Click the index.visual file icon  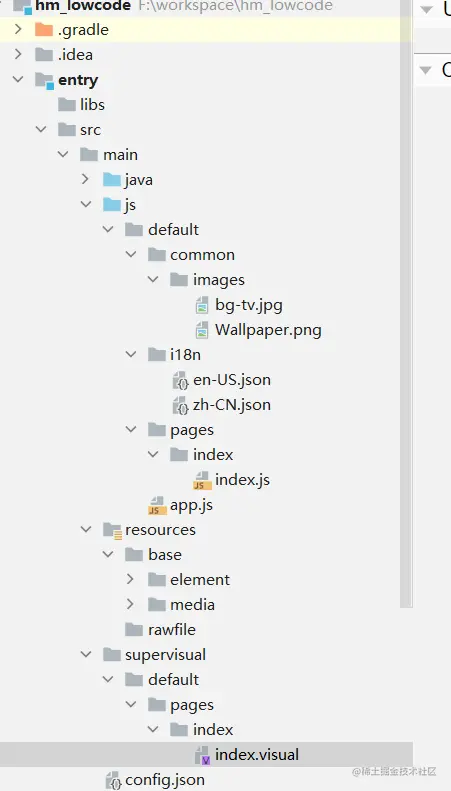click(x=202, y=755)
